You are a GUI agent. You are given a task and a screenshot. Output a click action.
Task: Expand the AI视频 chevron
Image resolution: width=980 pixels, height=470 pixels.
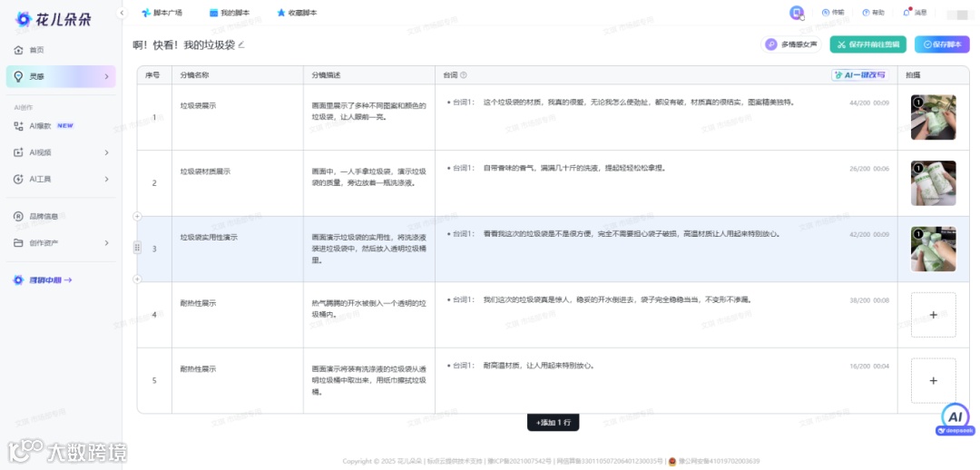click(106, 152)
